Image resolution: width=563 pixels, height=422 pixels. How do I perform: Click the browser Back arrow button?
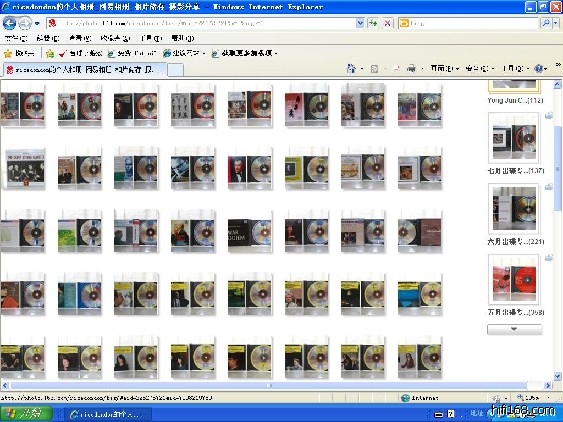coord(9,23)
